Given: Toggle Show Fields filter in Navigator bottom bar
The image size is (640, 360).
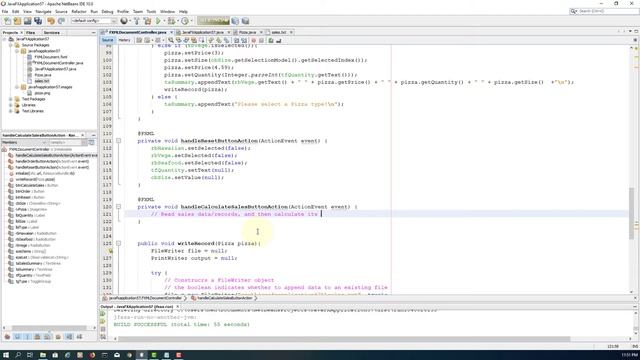Looking at the screenshot, I should coord(17,337).
